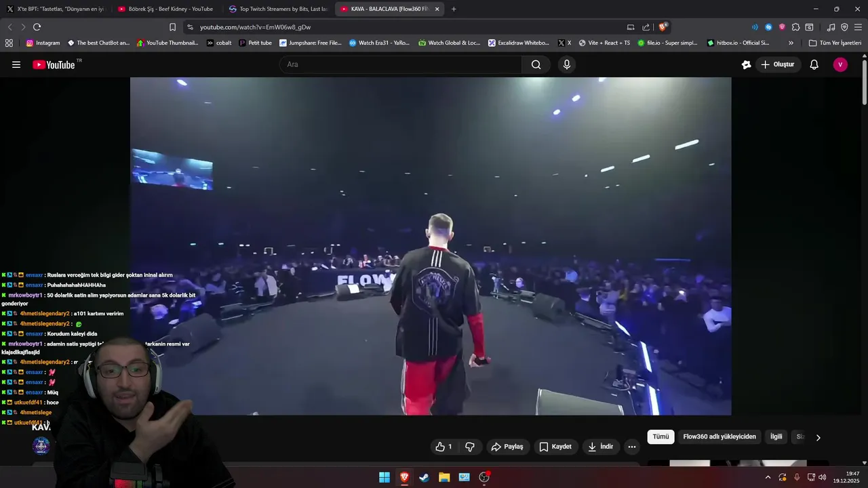
Task: Like the video with thumbs up
Action: click(443, 447)
